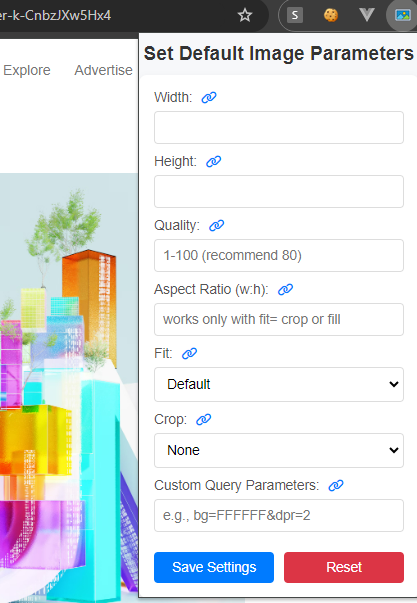Focus the Width input field

[279, 128]
